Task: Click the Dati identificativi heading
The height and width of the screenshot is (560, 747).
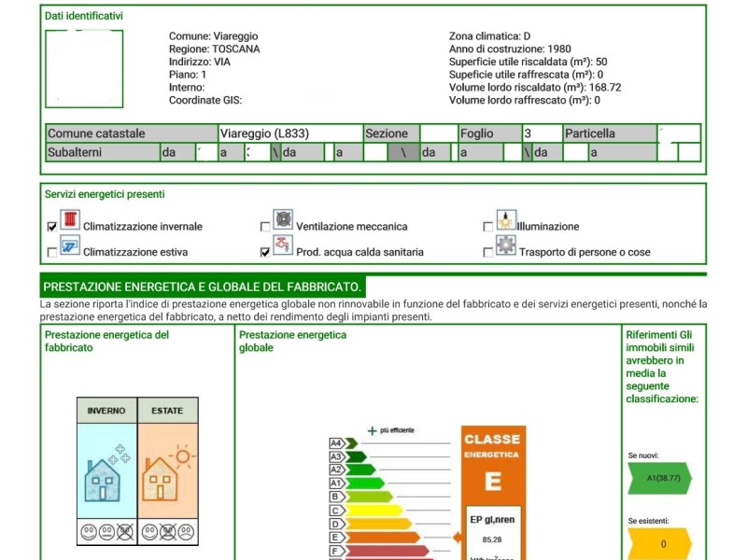Action: point(84,16)
